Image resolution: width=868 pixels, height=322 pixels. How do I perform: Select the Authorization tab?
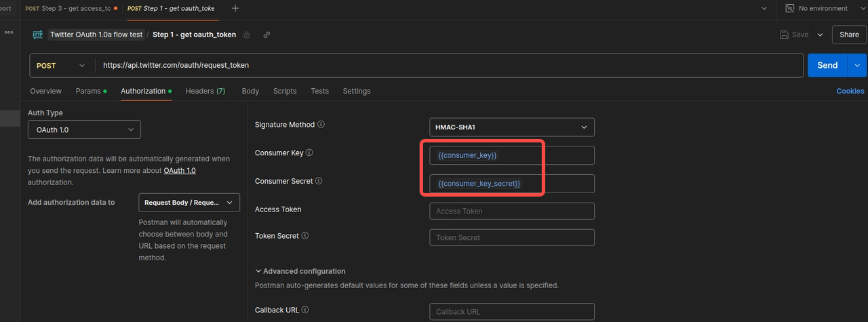tap(146, 91)
